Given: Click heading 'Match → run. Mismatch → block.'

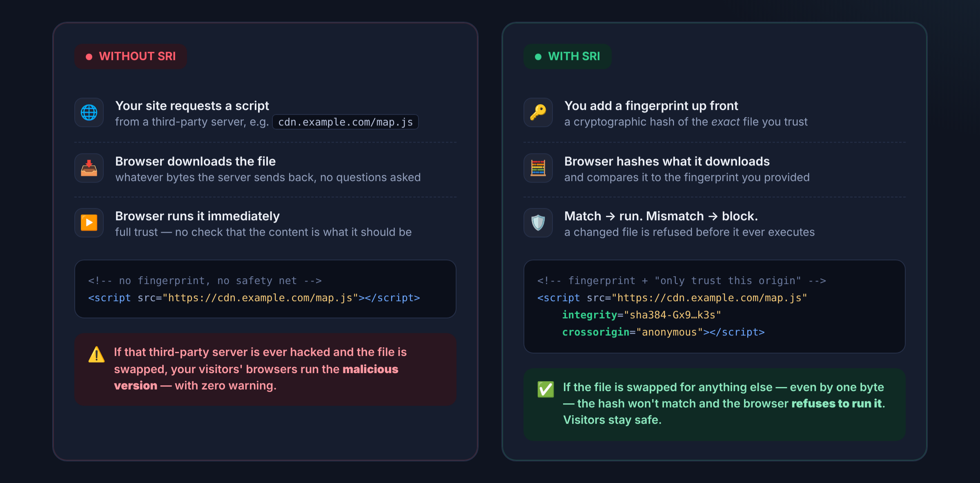Looking at the screenshot, I should tap(661, 216).
